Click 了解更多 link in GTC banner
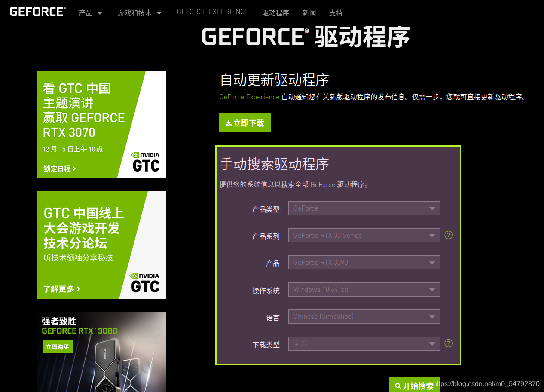Screen dimensions: 544x392 tap(61, 289)
